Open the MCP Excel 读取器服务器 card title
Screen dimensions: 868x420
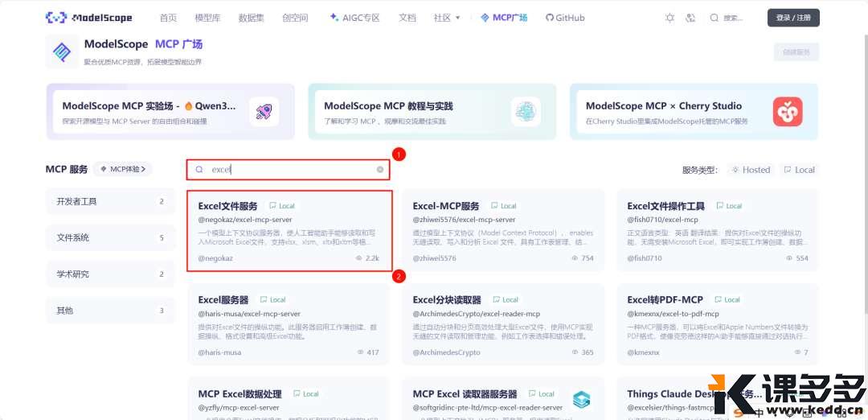point(465,394)
